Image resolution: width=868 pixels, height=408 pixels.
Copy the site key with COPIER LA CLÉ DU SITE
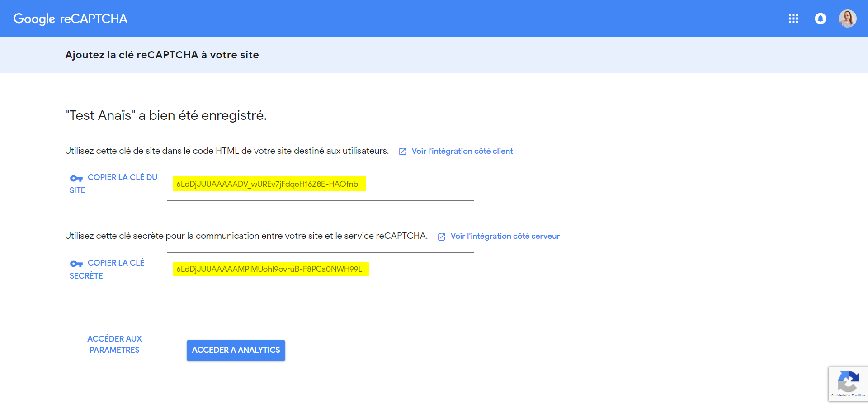click(113, 184)
